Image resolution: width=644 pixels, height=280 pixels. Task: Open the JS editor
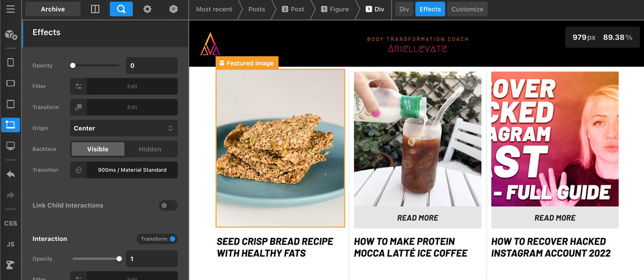[x=11, y=244]
